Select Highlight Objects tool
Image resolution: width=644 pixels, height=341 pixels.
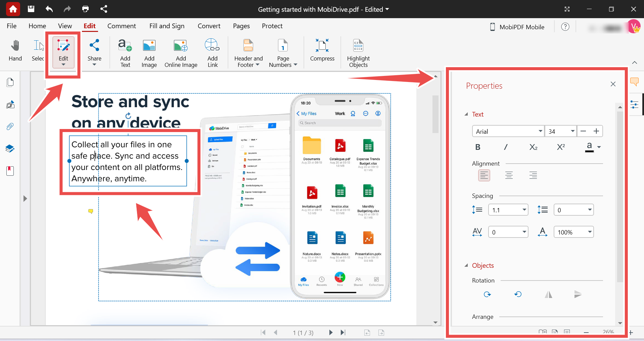point(358,52)
